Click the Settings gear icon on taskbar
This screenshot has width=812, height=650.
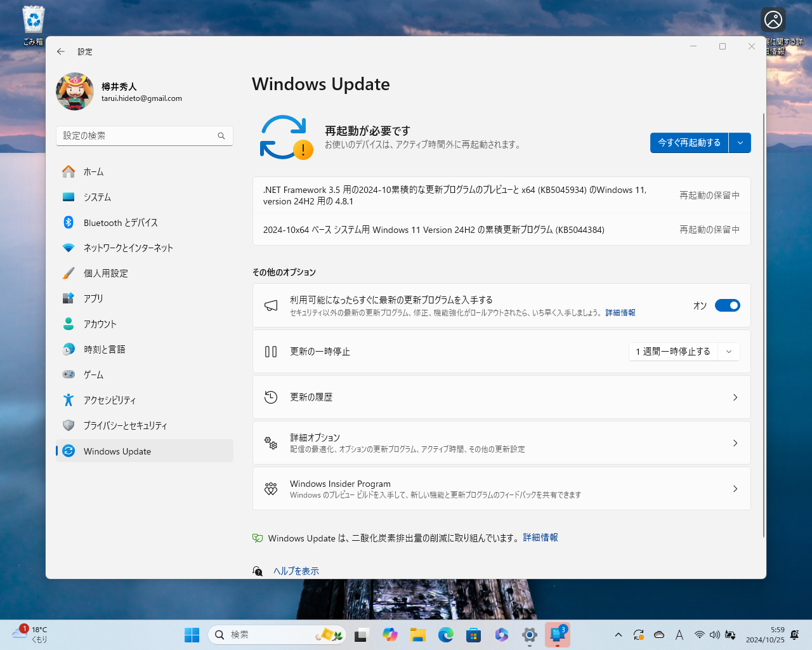529,635
